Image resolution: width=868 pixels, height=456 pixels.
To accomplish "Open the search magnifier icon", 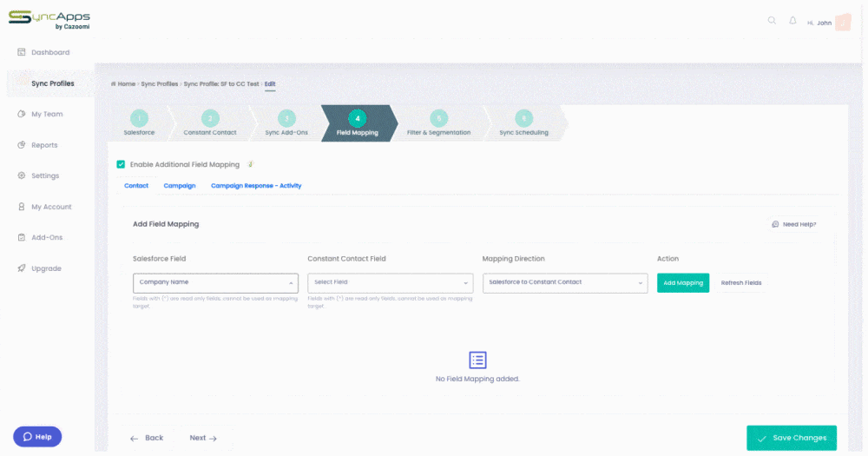I will [x=772, y=21].
